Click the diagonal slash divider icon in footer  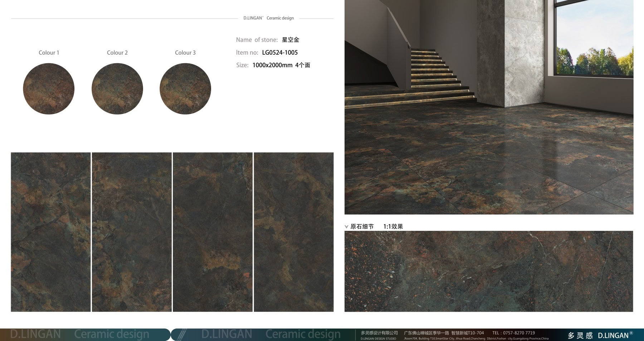click(182, 335)
